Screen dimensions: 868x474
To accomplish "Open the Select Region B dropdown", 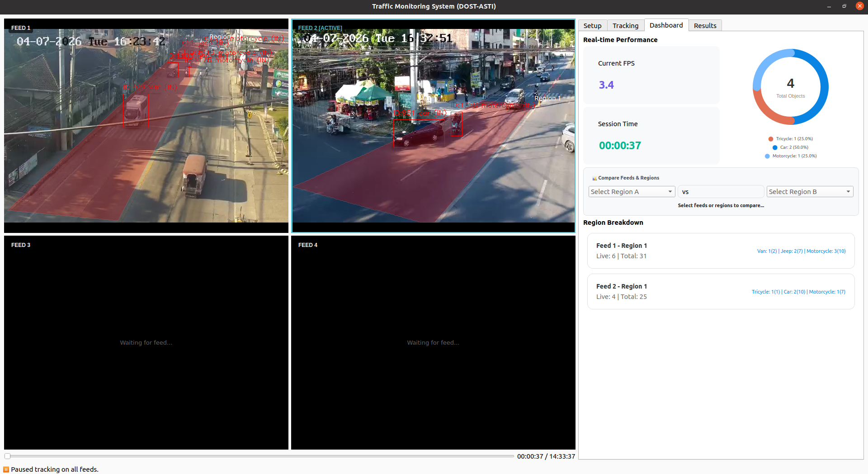I will point(810,192).
